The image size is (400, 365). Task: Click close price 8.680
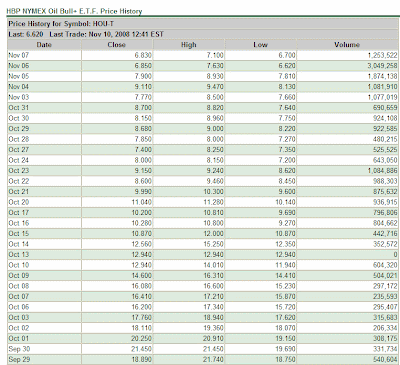(143, 129)
